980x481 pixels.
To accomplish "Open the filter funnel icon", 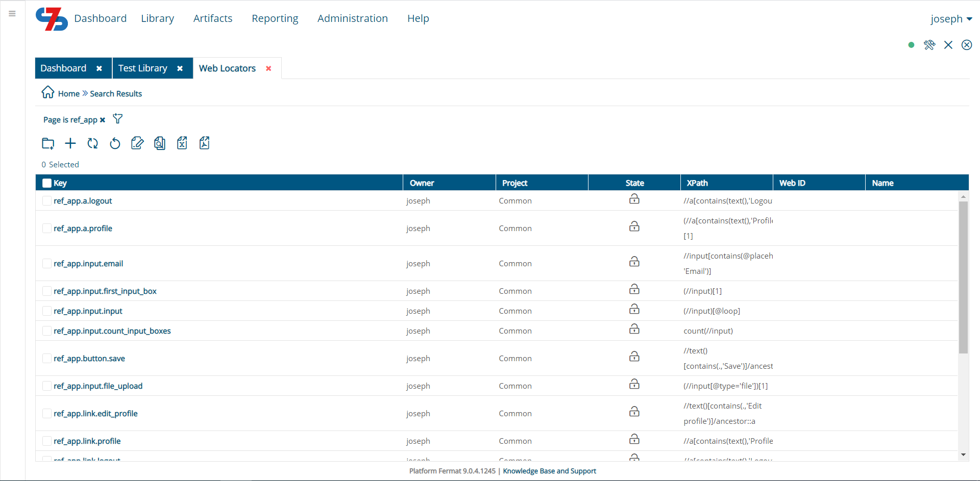I will pos(117,118).
